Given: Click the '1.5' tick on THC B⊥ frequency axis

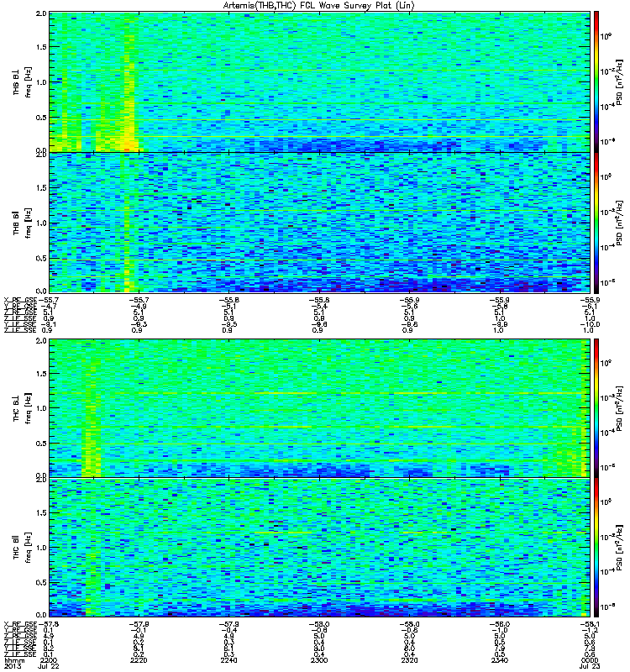Looking at the screenshot, I should tap(41, 374).
